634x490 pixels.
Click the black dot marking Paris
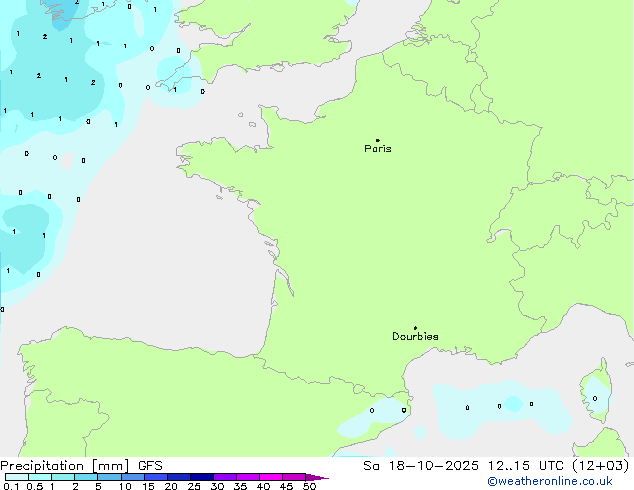(378, 140)
